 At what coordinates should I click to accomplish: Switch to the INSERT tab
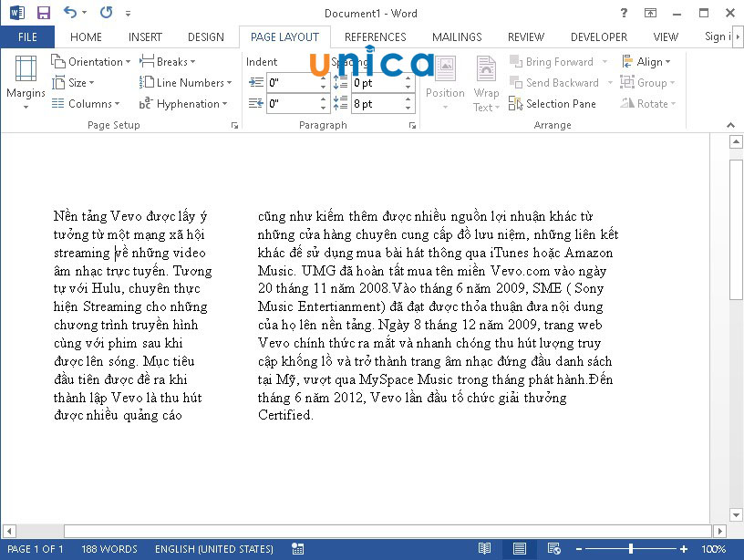[x=145, y=37]
